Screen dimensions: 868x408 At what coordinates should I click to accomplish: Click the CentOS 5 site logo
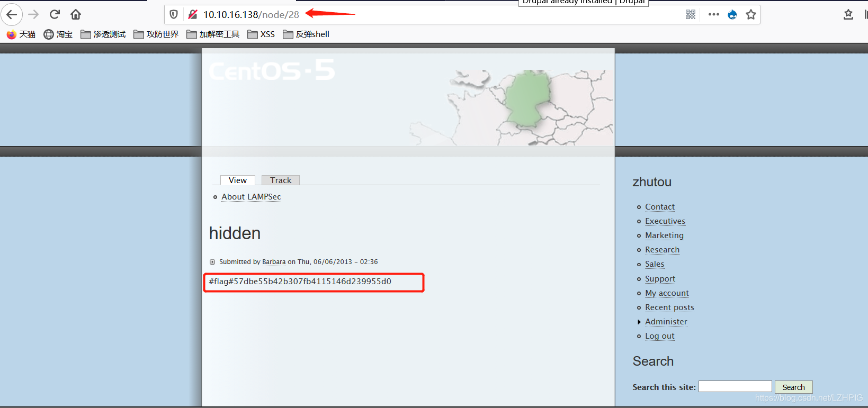click(272, 70)
